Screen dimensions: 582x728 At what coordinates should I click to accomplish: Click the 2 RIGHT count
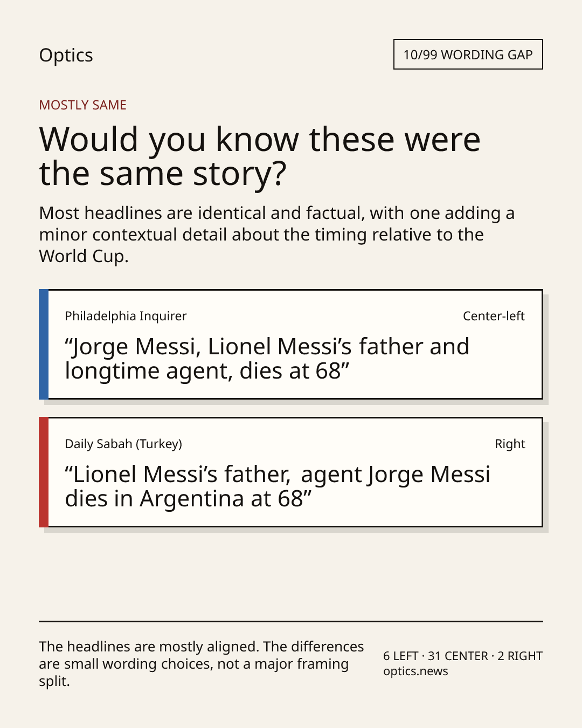[x=520, y=656]
